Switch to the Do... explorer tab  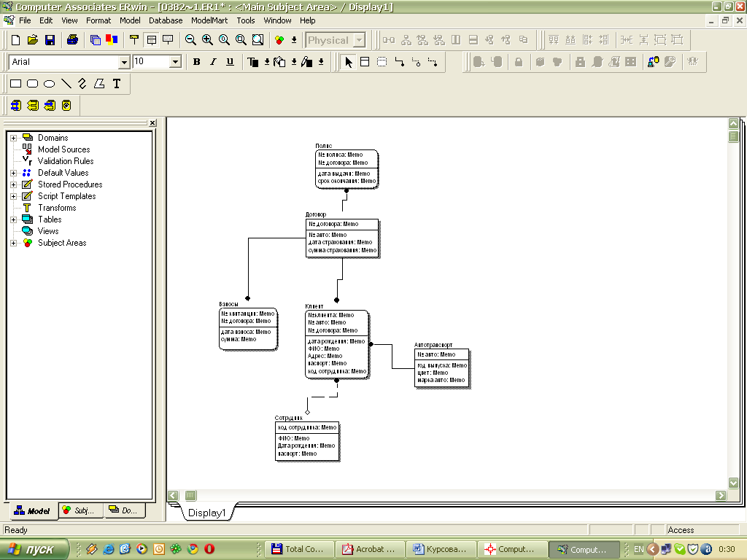pyautogui.click(x=123, y=510)
